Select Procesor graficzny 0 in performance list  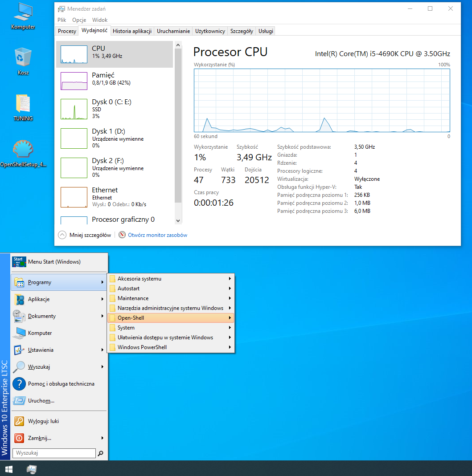[115, 220]
